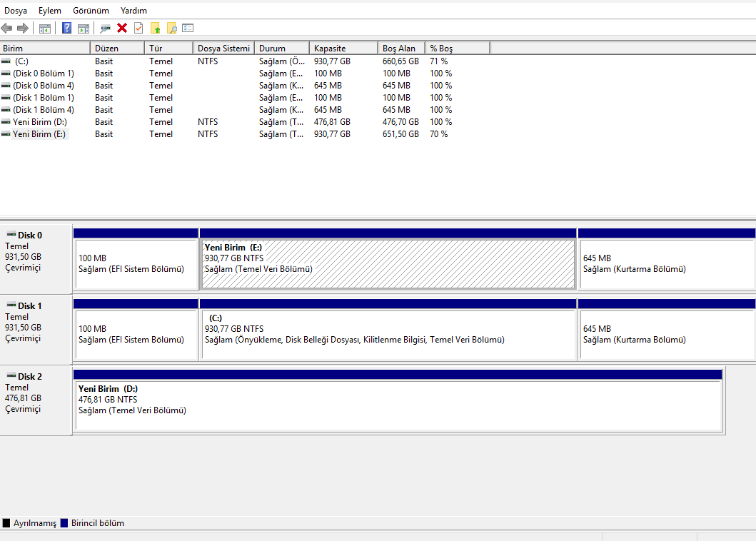Click the folder icon with green arrow

[x=155, y=28]
